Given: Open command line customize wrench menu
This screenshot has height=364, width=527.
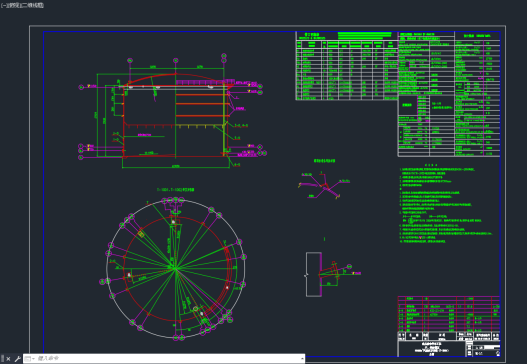Looking at the screenshot, I should point(17,359).
